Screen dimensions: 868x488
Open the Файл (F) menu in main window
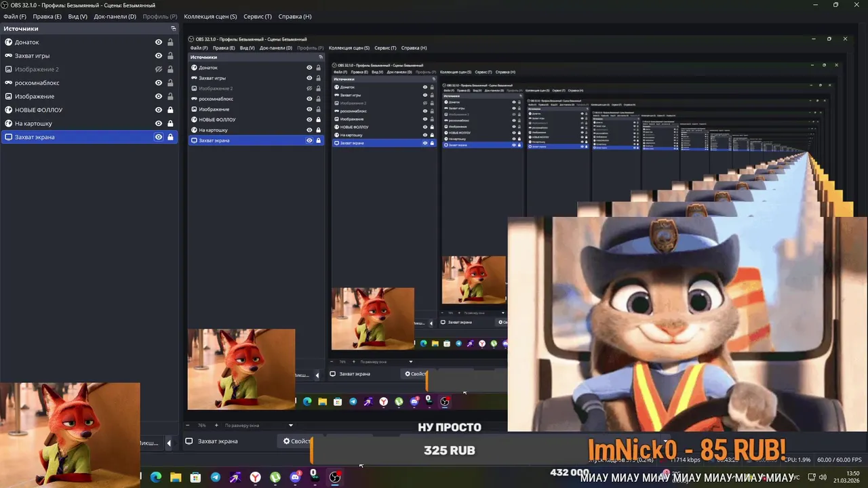[x=15, y=16]
